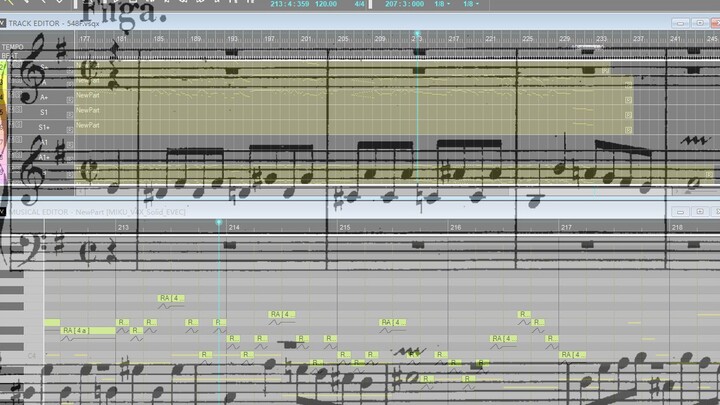Click the TEMPO row label
This screenshot has width=720, height=405.
pyautogui.click(x=12, y=47)
